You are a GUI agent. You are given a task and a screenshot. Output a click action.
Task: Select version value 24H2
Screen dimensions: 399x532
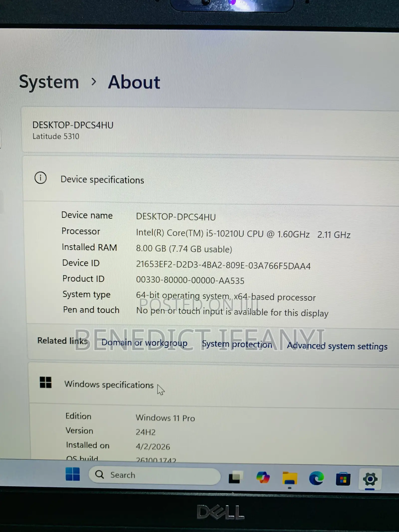click(x=146, y=432)
